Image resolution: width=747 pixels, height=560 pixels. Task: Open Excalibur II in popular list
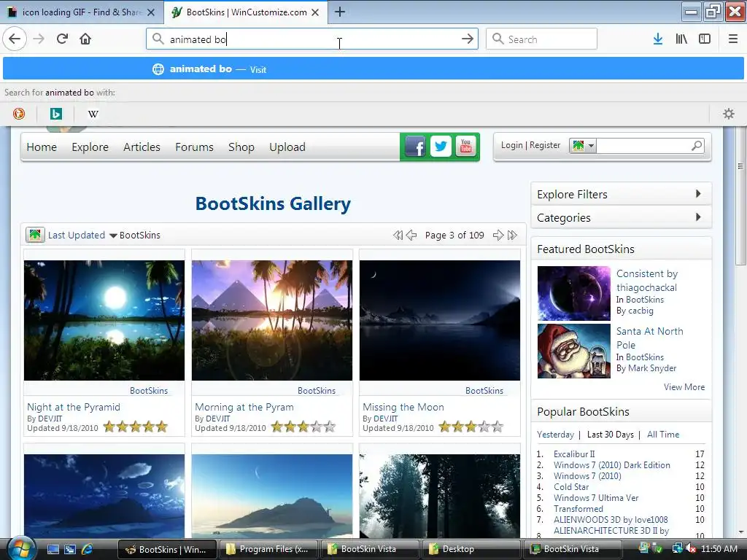(x=573, y=454)
